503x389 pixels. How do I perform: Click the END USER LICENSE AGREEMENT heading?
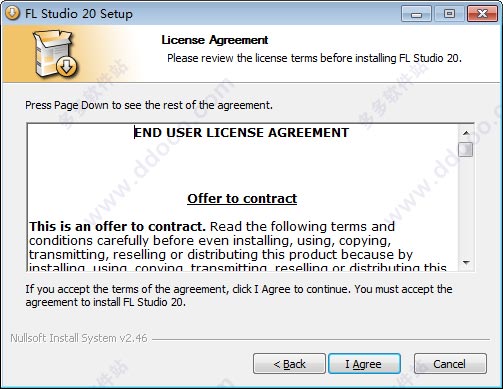[x=241, y=133]
